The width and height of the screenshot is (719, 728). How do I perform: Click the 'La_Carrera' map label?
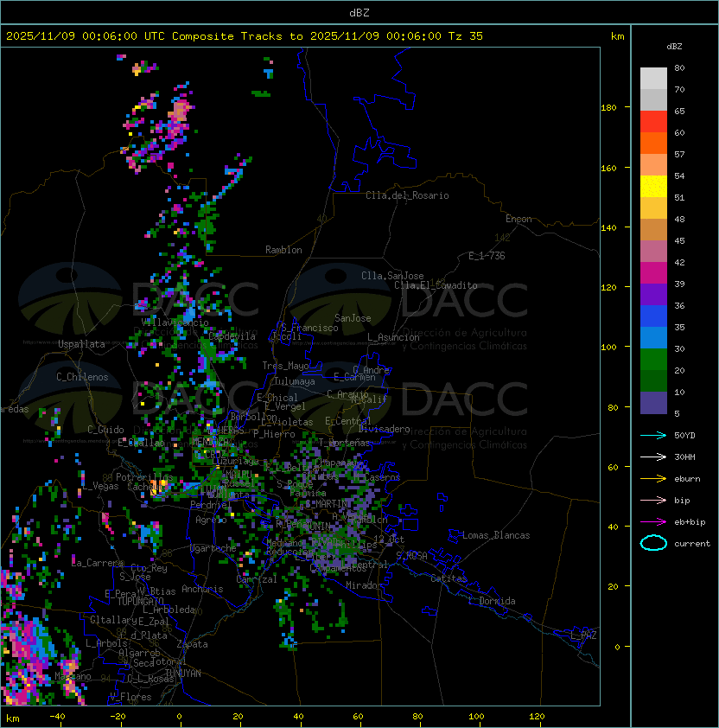tap(98, 563)
